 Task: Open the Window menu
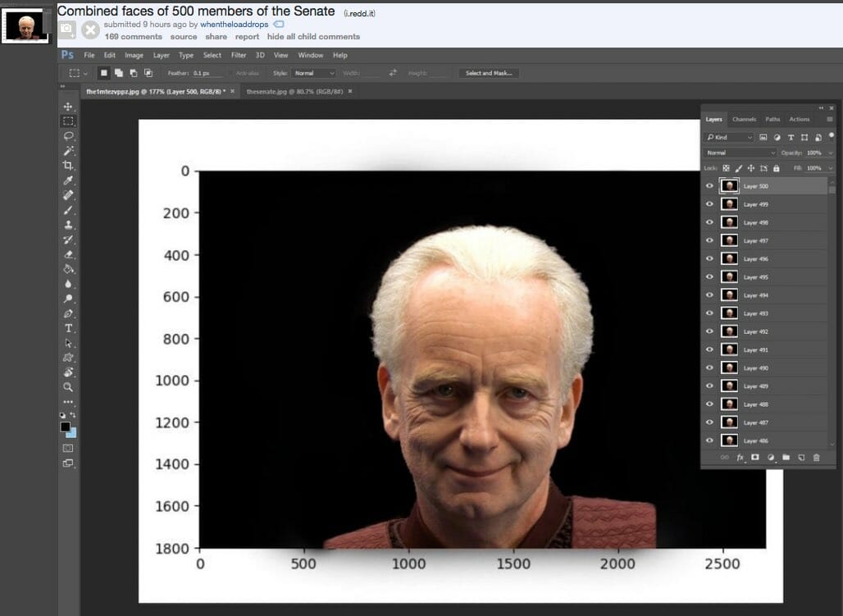click(311, 55)
